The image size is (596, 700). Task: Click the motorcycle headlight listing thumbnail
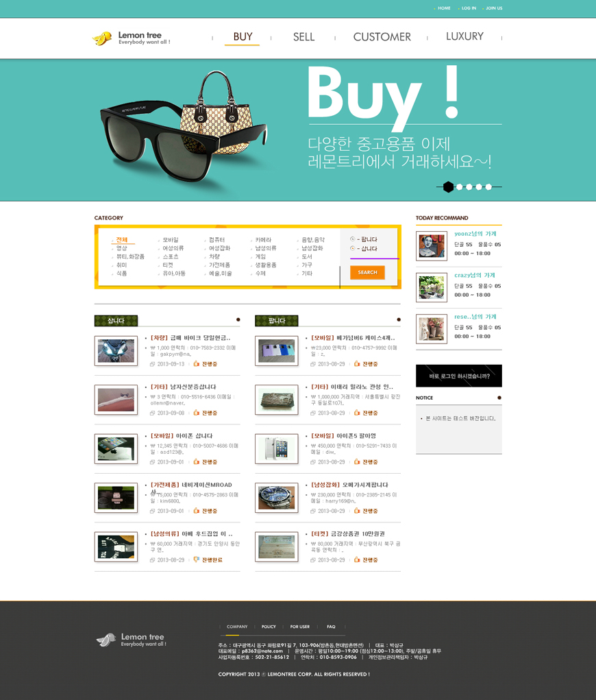click(116, 351)
